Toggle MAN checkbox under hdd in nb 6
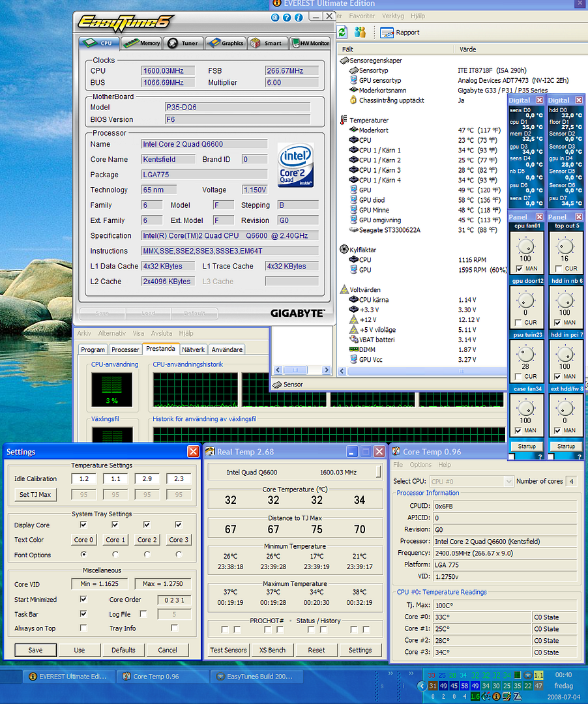Image resolution: width=588 pixels, height=704 pixels. (x=557, y=323)
